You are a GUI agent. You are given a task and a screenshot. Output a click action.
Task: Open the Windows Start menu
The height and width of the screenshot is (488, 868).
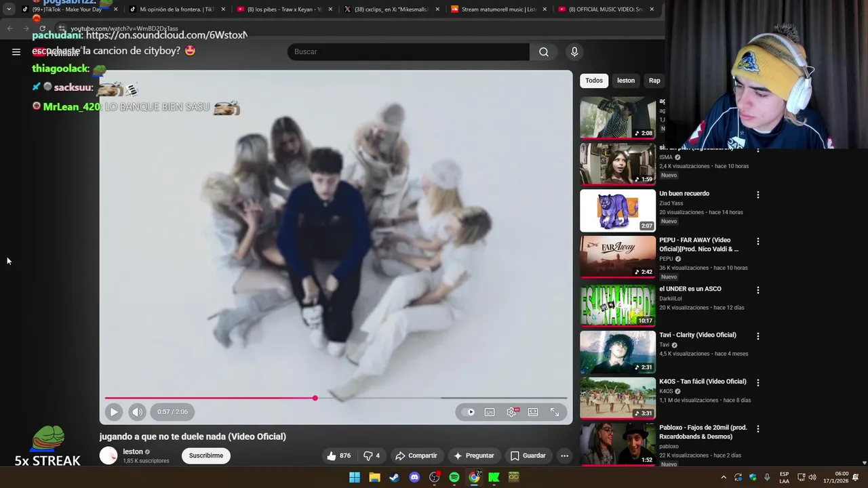(x=355, y=477)
